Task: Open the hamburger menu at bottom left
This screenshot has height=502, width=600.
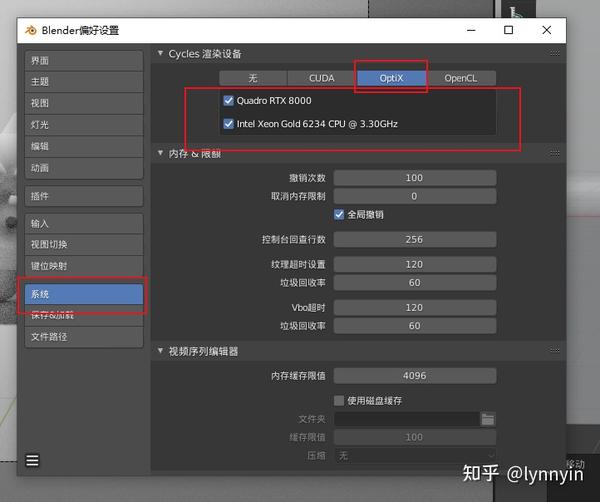Action: (x=32, y=460)
